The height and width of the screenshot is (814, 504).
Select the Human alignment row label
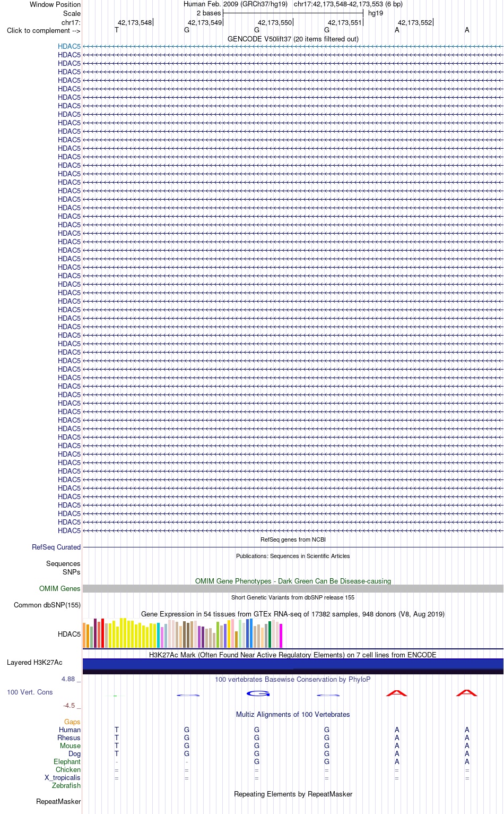(69, 730)
